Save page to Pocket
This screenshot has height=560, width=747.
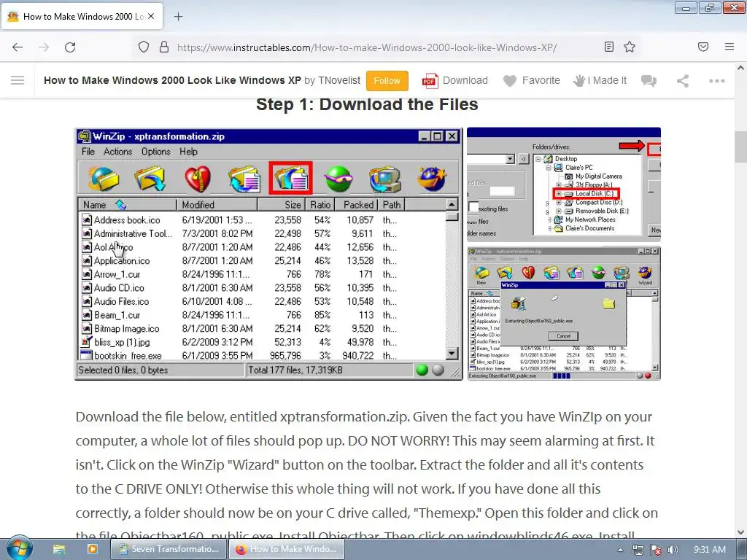pyautogui.click(x=703, y=47)
